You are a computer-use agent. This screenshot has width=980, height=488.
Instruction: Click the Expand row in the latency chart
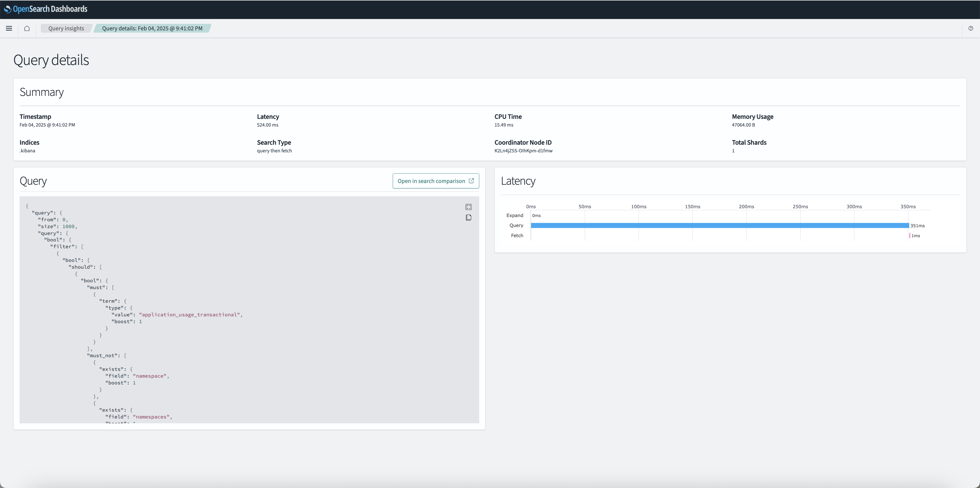[515, 215]
